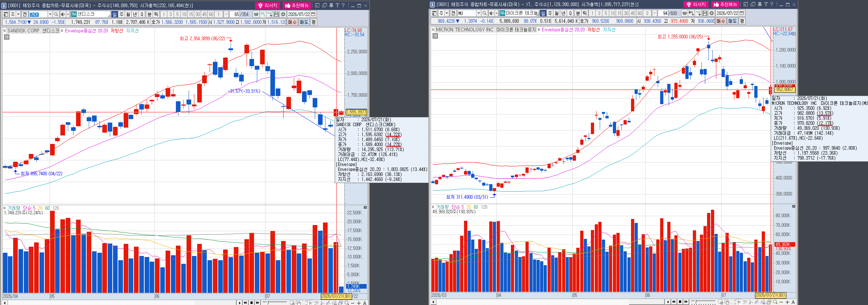Click rewind button in Micron chart bottom bar
This screenshot has width=868, height=305.
pyautogui.click(x=674, y=302)
